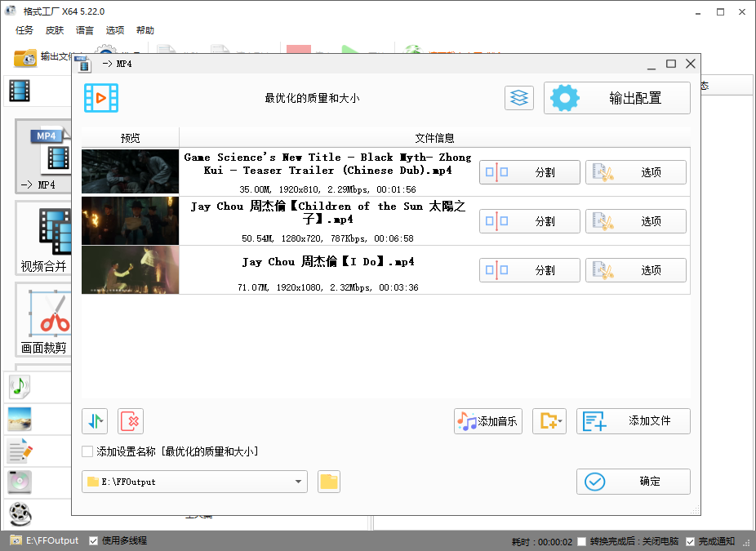Select the Children of the Sun thumbnail

pyautogui.click(x=130, y=220)
